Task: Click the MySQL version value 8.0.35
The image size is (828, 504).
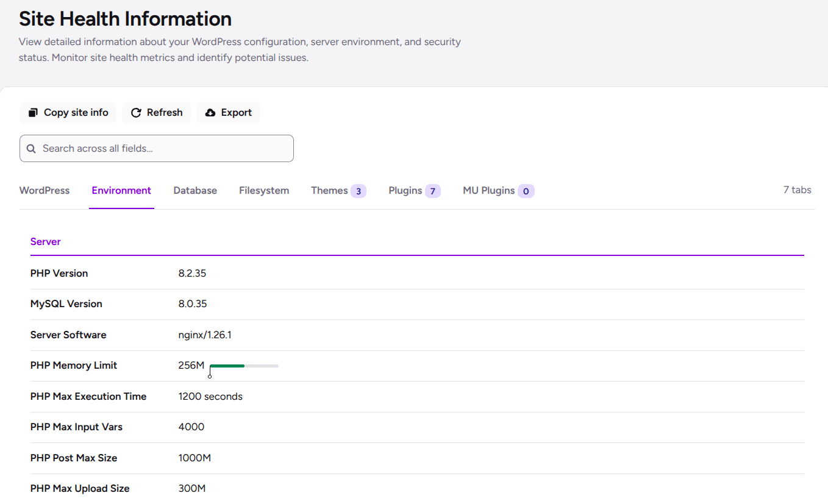Action: [192, 304]
